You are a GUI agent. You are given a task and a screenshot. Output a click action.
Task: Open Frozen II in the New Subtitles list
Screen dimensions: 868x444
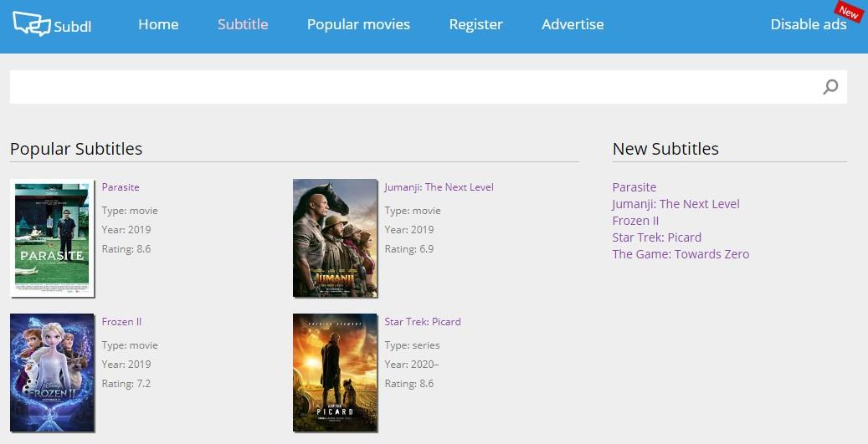coord(635,221)
